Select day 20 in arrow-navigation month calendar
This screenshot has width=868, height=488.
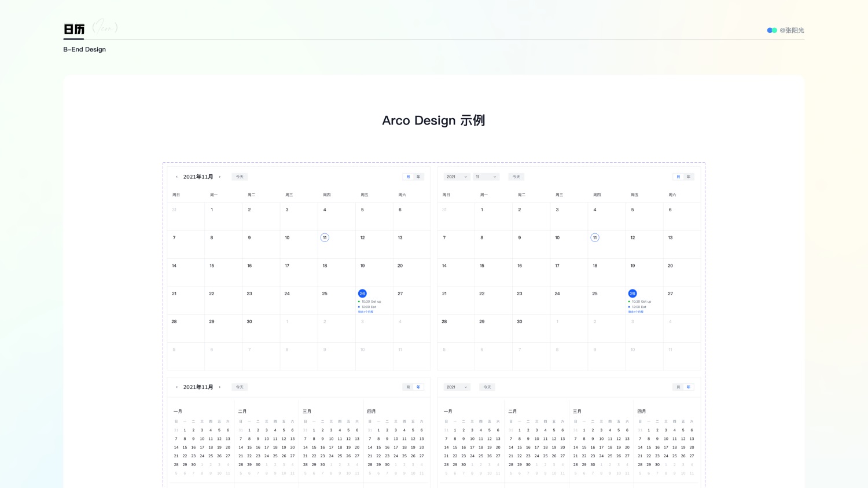pyautogui.click(x=400, y=266)
